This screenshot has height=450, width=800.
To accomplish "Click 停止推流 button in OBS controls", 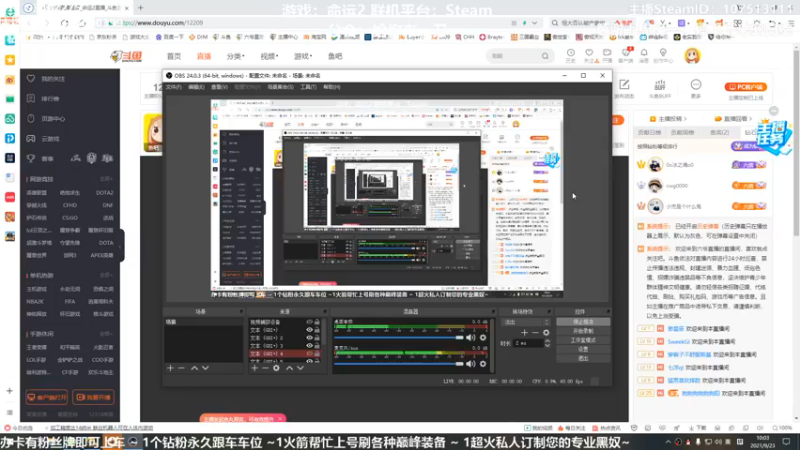I will (x=583, y=322).
